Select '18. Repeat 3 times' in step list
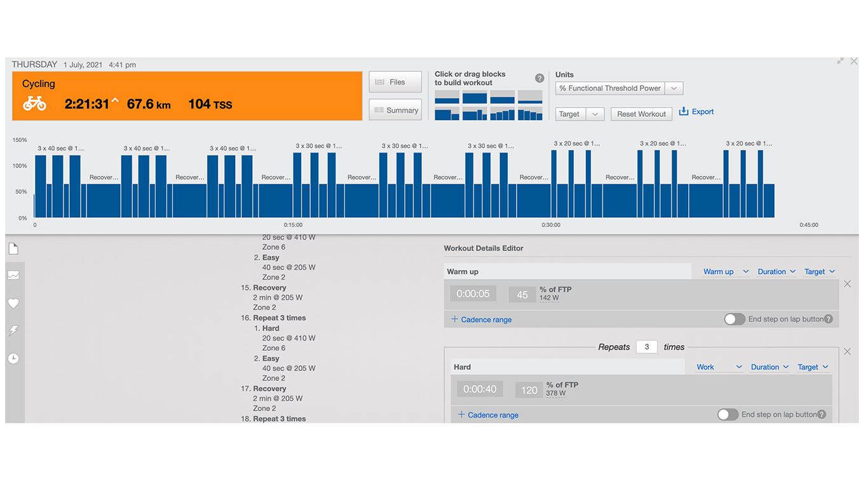The image size is (868, 488). [273, 419]
